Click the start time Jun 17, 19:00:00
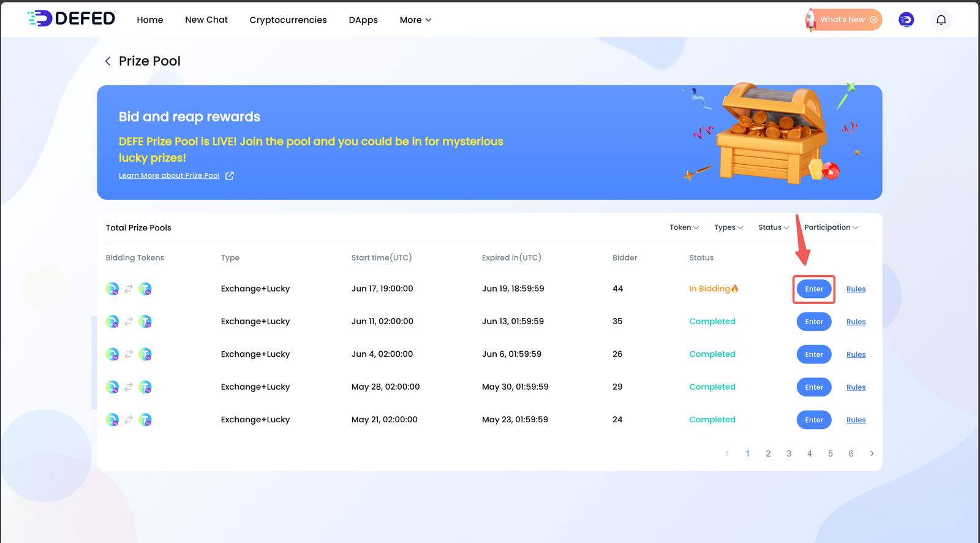This screenshot has height=543, width=980. coord(382,289)
